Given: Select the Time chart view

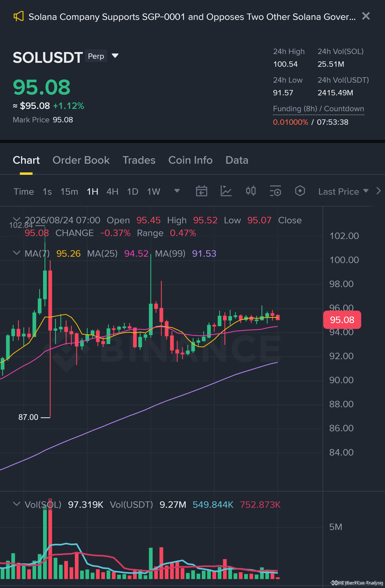Looking at the screenshot, I should click(24, 191).
